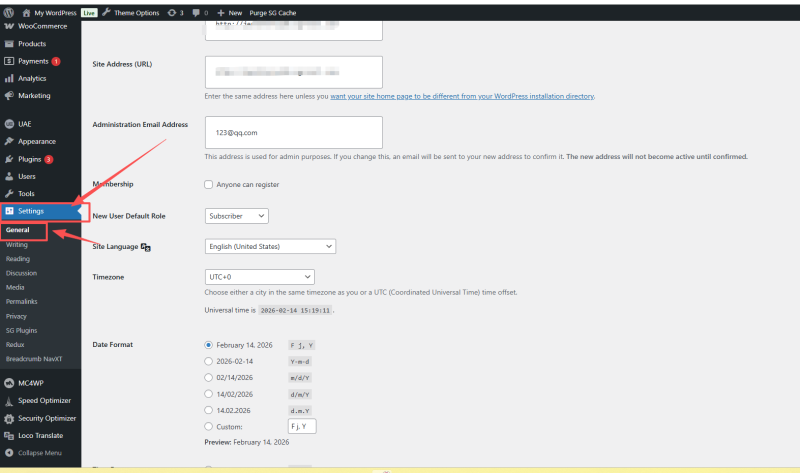Image resolution: width=800 pixels, height=473 pixels.
Task: Click the Collapse Menu arrow icon
Action: coord(9,452)
